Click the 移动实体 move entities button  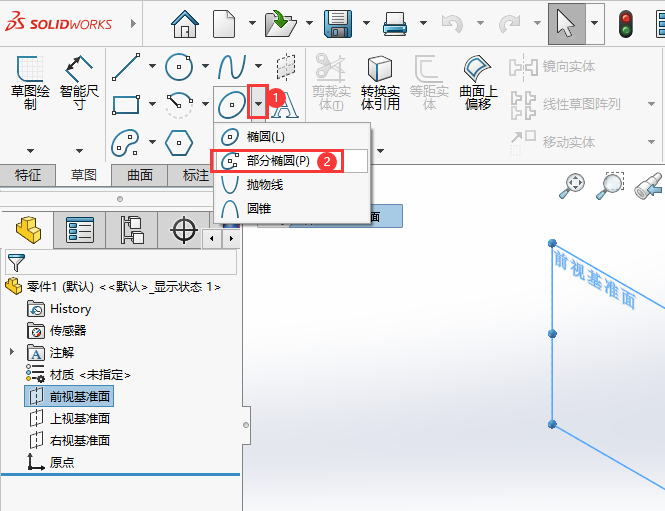point(552,142)
